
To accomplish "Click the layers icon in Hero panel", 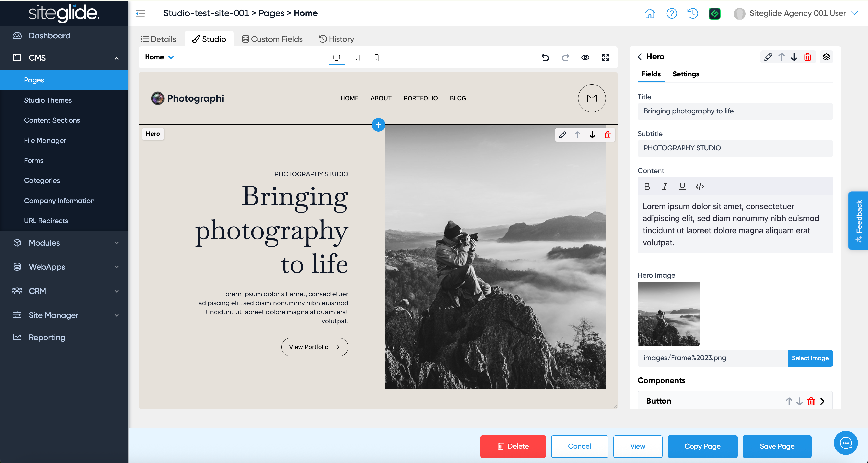I will 826,57.
